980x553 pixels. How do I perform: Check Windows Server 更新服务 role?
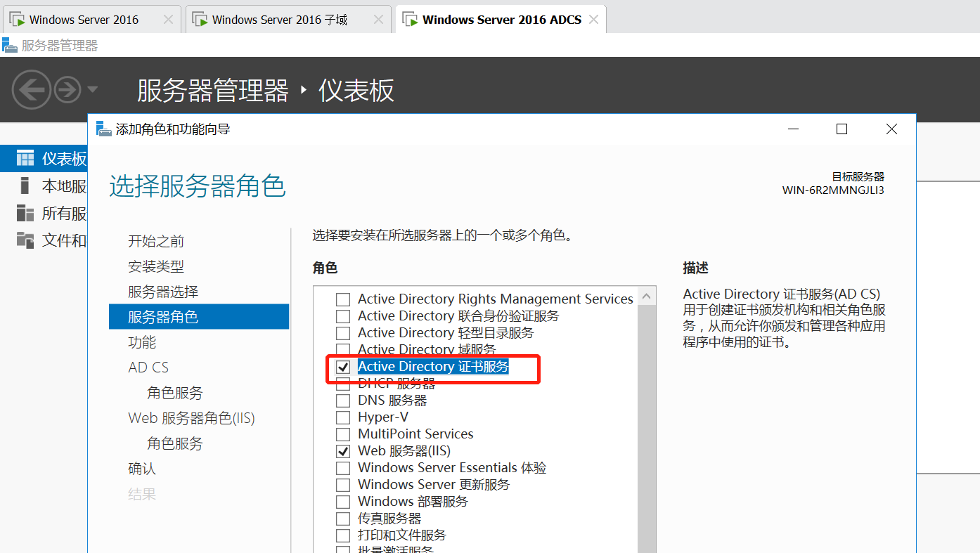tap(343, 485)
